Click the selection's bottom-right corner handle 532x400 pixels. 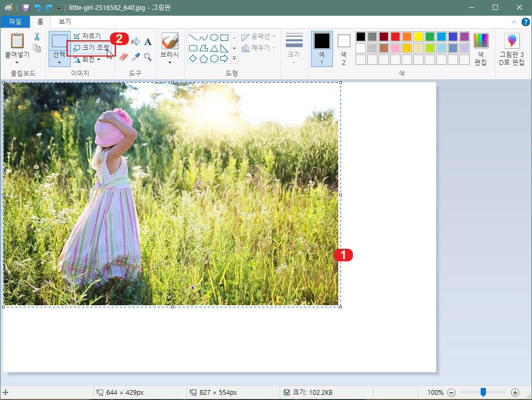pos(340,307)
